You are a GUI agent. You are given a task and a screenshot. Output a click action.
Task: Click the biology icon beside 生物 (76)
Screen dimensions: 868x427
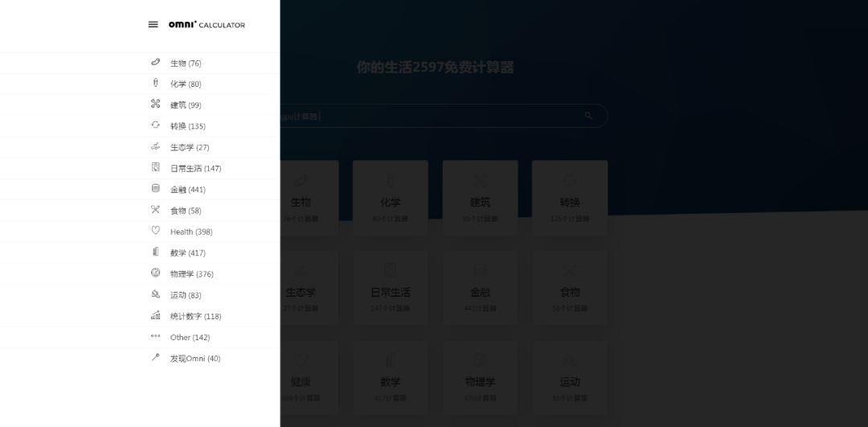[x=156, y=62]
